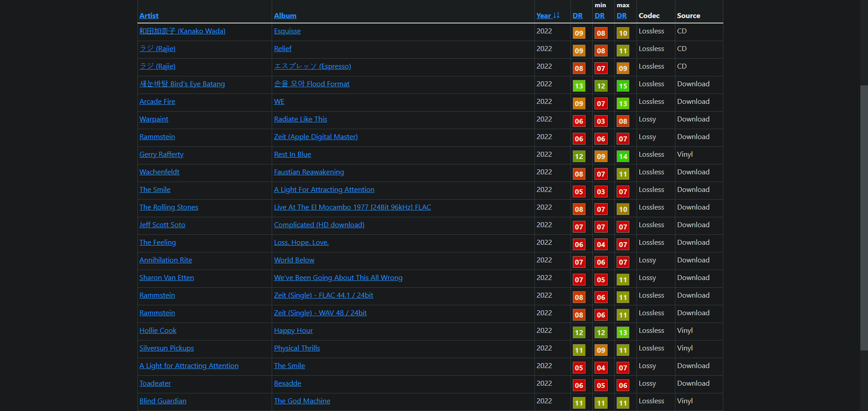868x411 pixels.
Task: Open Zeit (Apple Digital Master) album
Action: click(316, 137)
